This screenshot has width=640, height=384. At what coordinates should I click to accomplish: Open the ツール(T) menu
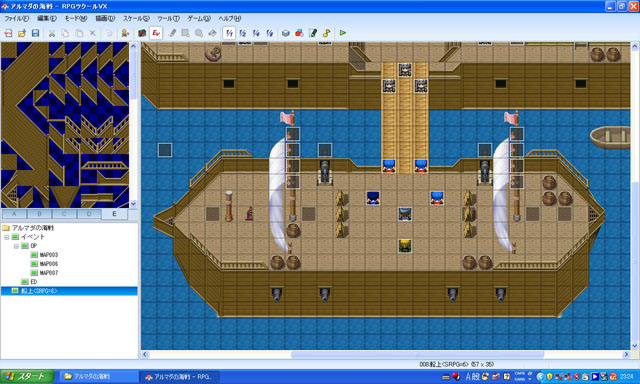(168, 18)
